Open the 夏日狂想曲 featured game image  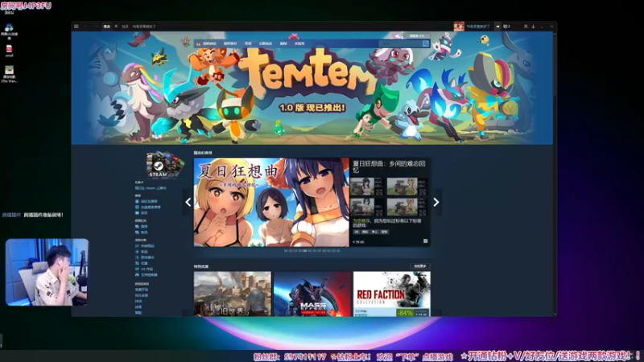[x=271, y=203]
